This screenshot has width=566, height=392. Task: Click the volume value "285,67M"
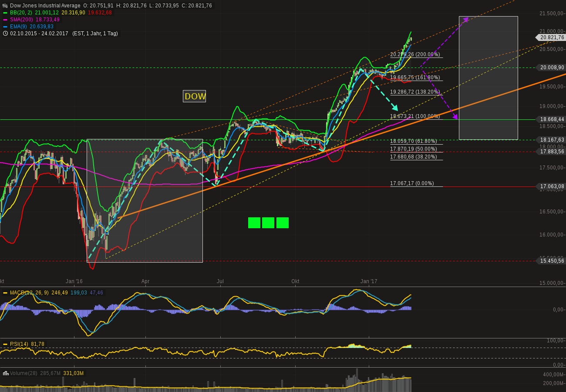pyautogui.click(x=49, y=373)
